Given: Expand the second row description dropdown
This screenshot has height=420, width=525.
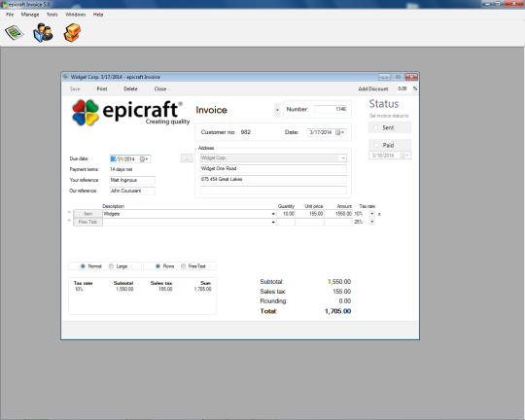Looking at the screenshot, I should [273, 222].
